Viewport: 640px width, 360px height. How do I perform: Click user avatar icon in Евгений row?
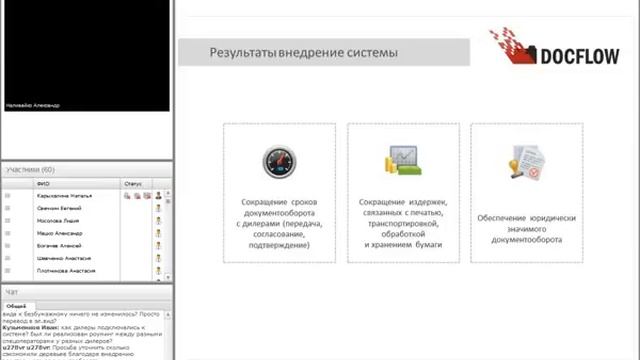pos(158,208)
